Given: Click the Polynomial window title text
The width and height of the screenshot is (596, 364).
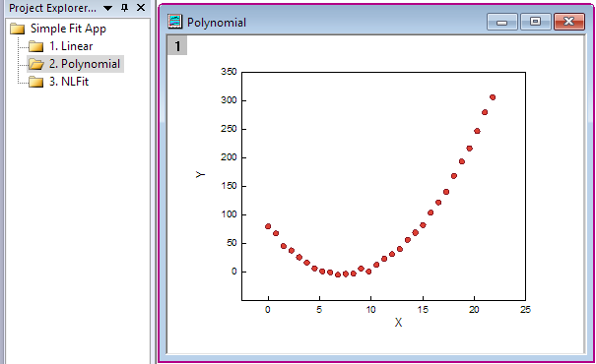Looking at the screenshot, I should point(217,23).
